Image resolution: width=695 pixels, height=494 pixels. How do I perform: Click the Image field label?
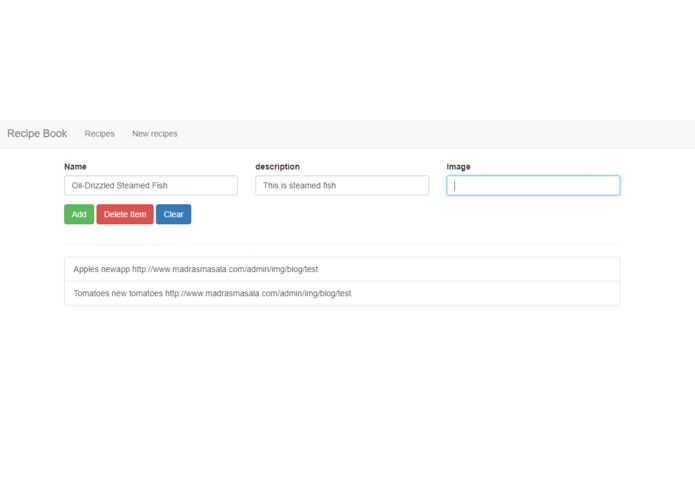pyautogui.click(x=458, y=167)
